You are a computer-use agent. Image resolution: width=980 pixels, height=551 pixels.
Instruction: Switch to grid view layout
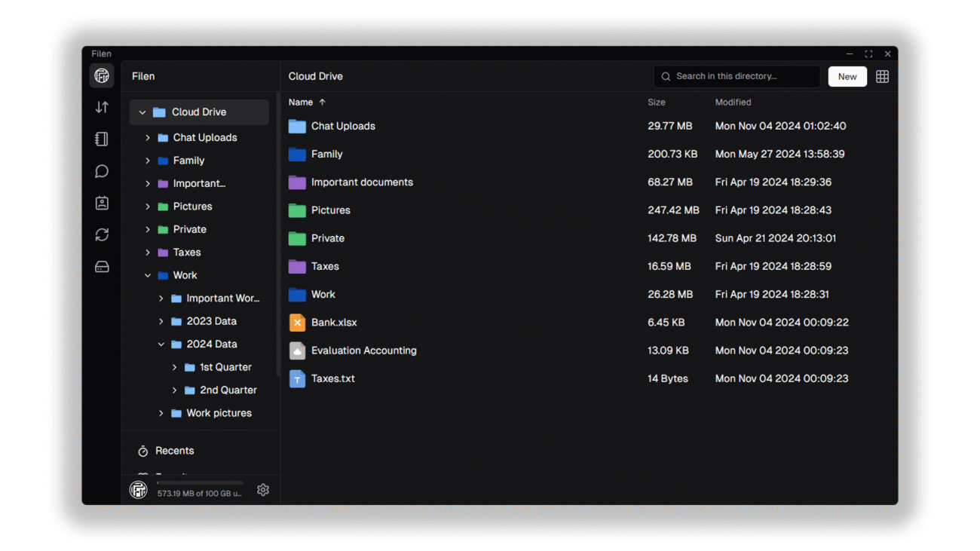coord(882,76)
